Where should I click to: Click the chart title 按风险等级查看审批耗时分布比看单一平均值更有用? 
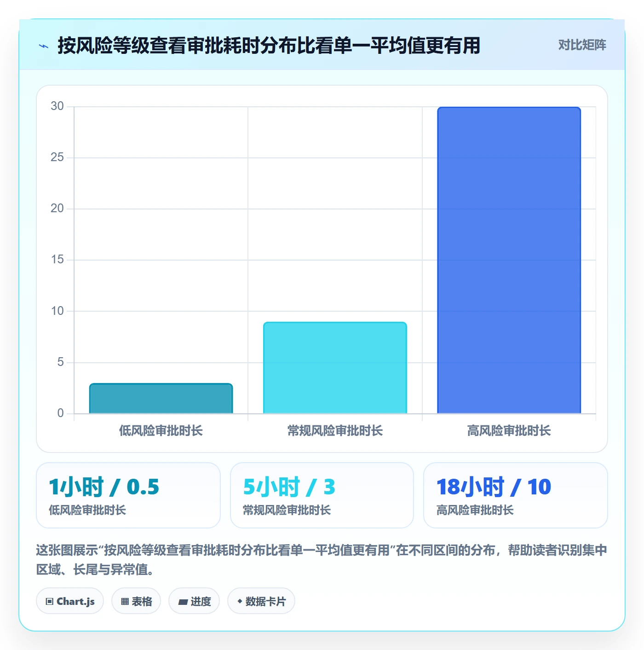269,46
